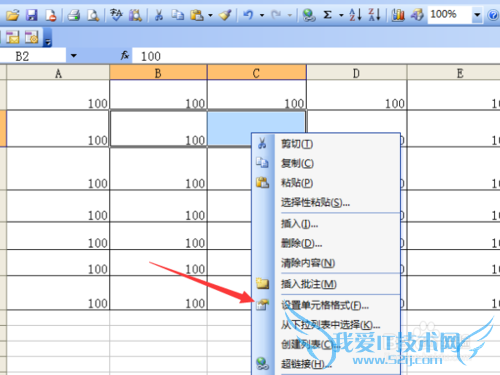Click the highlighted orange row header
The height and width of the screenshot is (375, 500).
click(x=3, y=128)
